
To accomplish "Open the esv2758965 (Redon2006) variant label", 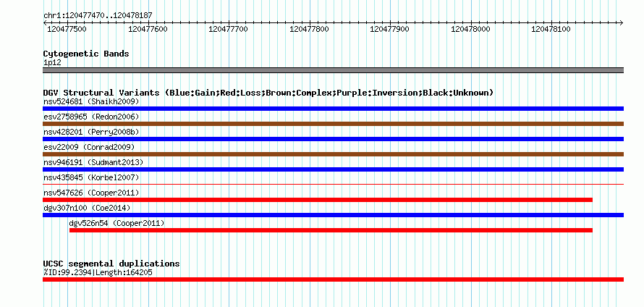I will (x=91, y=117).
